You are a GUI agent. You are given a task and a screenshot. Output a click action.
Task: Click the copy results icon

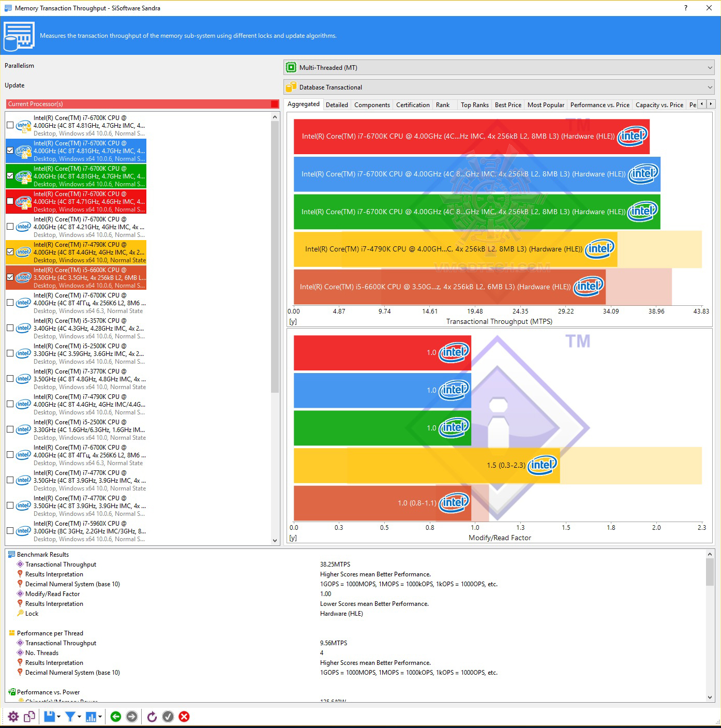(29, 717)
